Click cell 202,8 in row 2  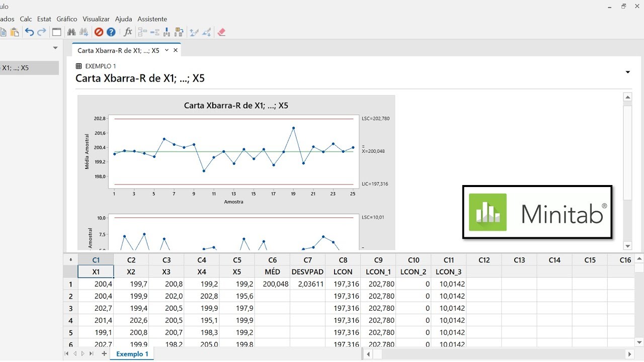(x=202, y=296)
